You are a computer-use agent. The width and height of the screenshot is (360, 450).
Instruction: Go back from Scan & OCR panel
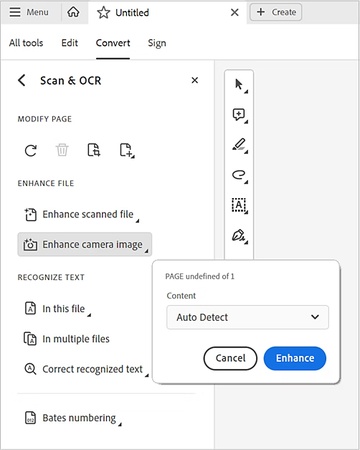pyautogui.click(x=22, y=80)
